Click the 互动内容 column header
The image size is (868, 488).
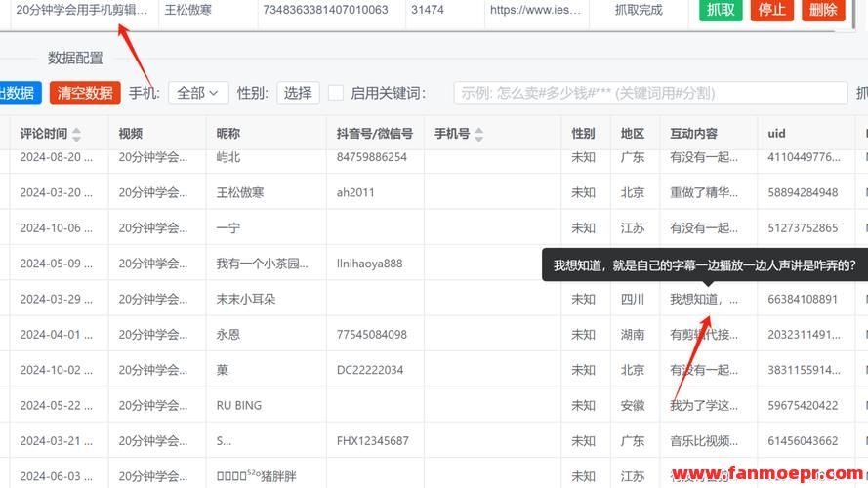[x=693, y=134]
